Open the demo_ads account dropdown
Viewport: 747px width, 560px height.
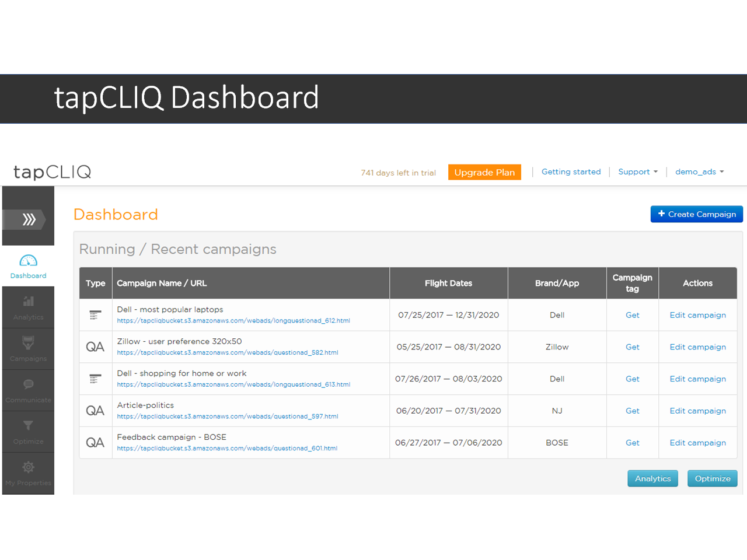[699, 171]
